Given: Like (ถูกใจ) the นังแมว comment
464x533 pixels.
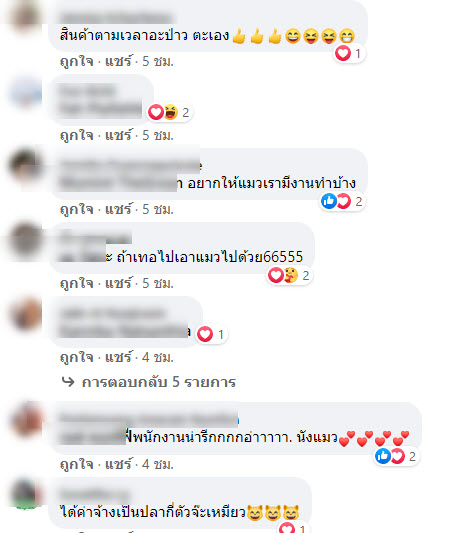Looking at the screenshot, I should 76,464.
